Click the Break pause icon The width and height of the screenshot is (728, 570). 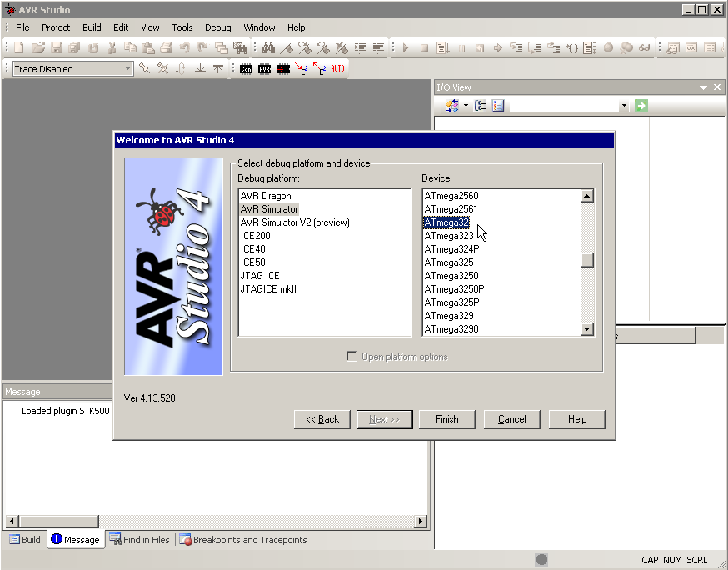tap(461, 47)
